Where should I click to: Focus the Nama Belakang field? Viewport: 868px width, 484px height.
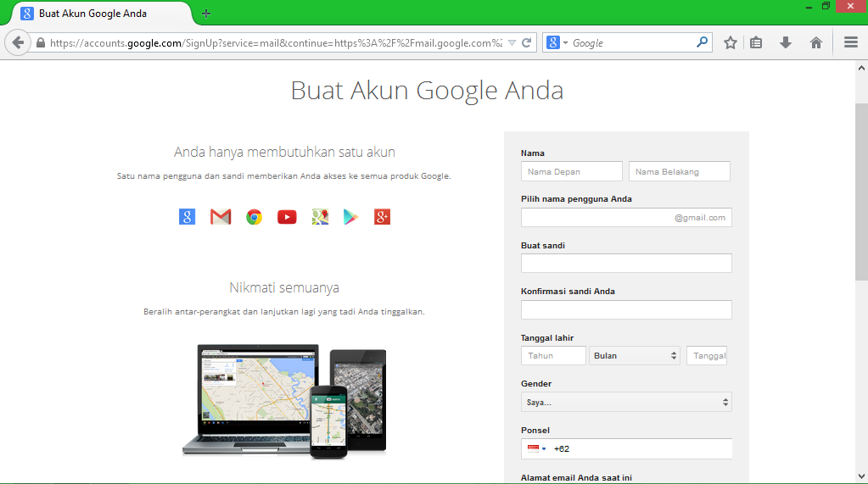pyautogui.click(x=680, y=171)
